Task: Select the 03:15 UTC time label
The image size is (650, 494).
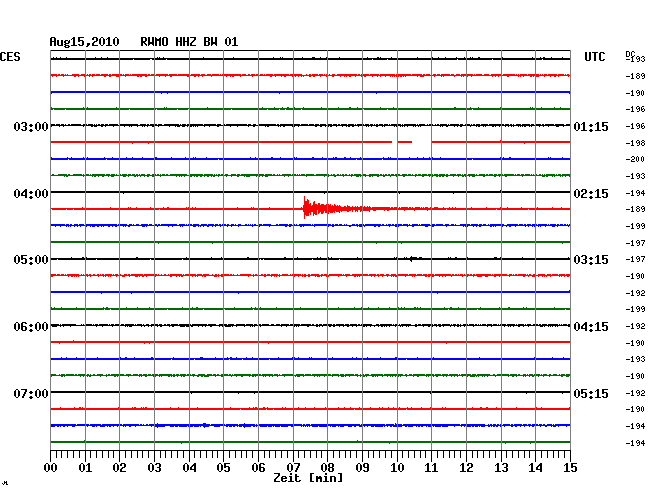Action: click(591, 260)
